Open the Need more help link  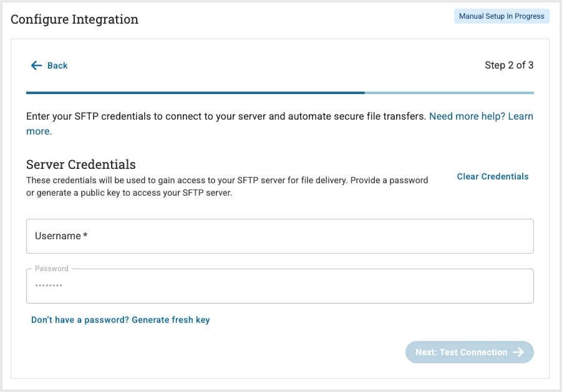[x=481, y=117]
